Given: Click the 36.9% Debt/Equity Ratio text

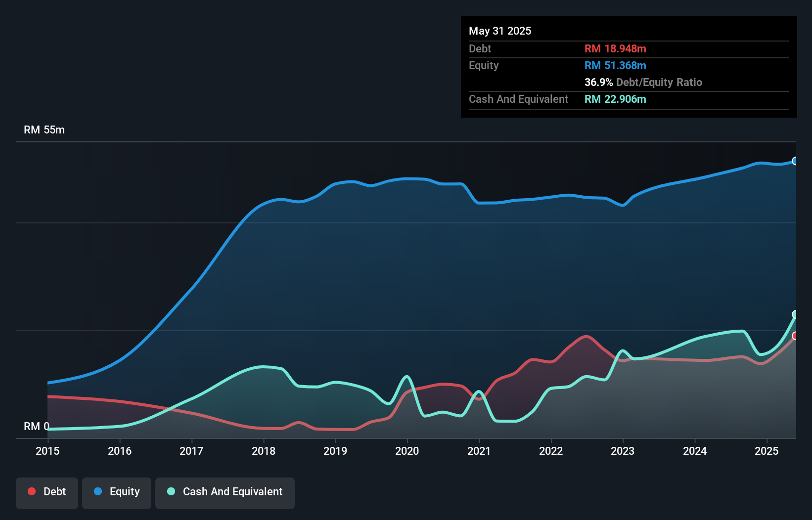Looking at the screenshot, I should 643,82.
